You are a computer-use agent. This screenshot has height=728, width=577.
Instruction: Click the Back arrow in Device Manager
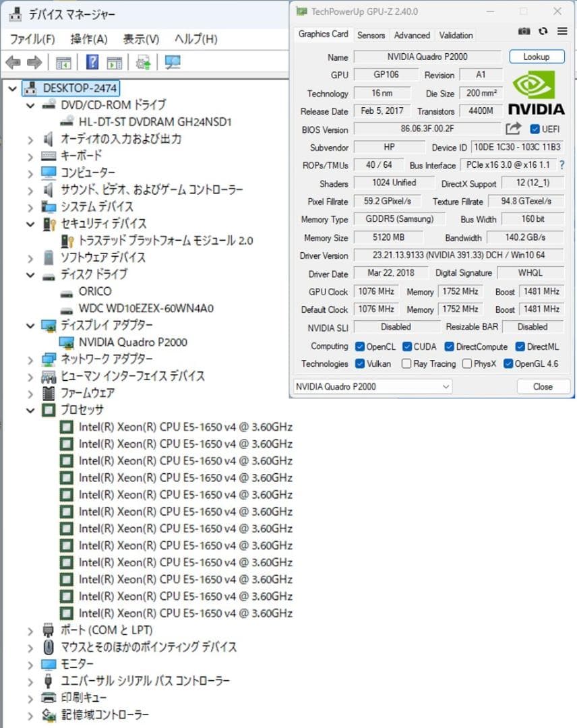point(13,61)
